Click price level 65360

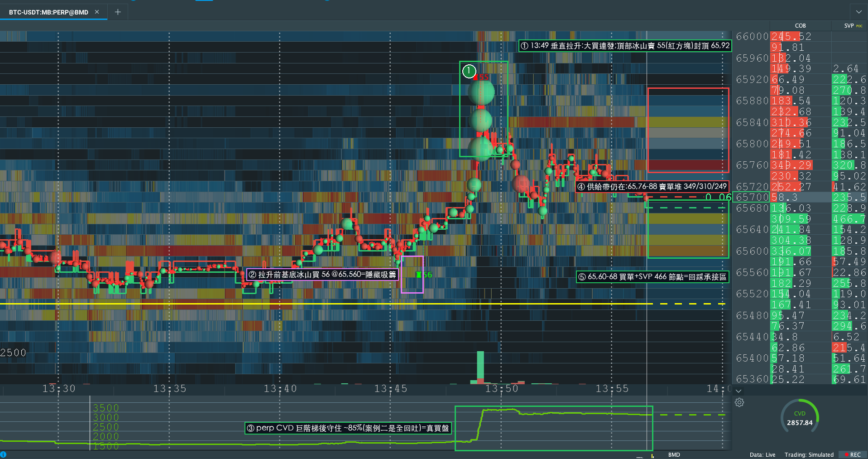point(752,379)
